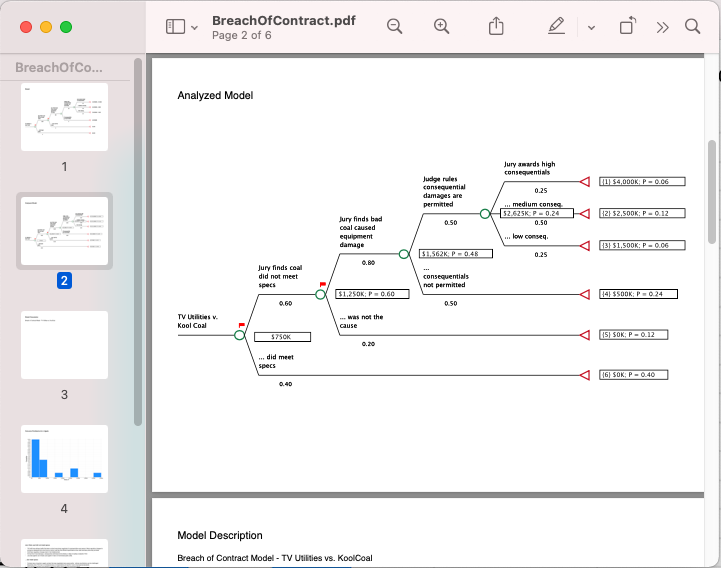Click 'Jury finds coal did not meet specs'
Viewport: 721px width, 568px height.
click(x=280, y=276)
